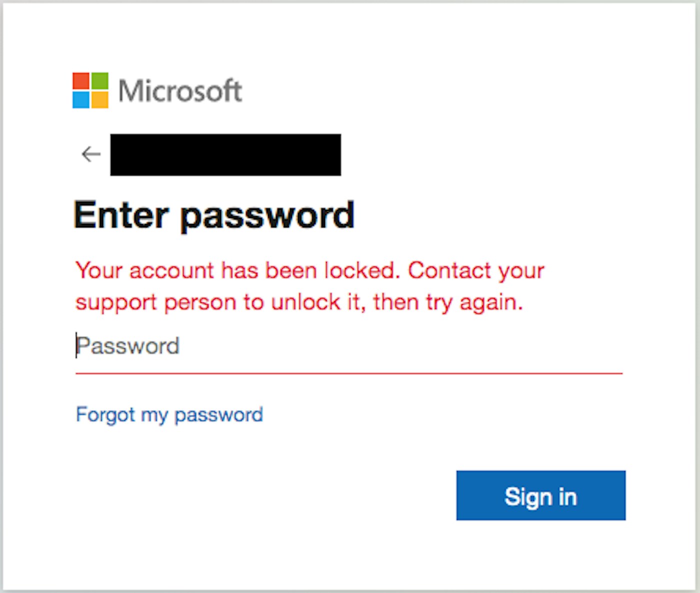Click the word "password" in the heading
This screenshot has height=593, width=700.
click(x=267, y=216)
